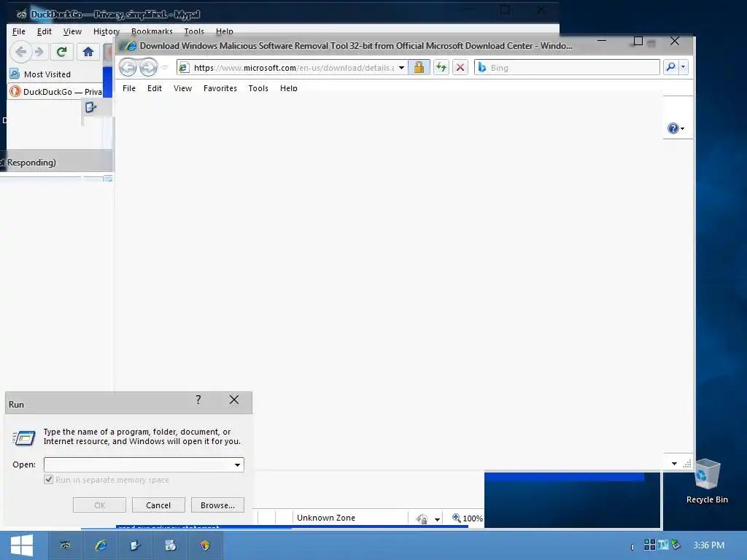Expand the dropdown beside the status bar security icon

pyautogui.click(x=437, y=519)
